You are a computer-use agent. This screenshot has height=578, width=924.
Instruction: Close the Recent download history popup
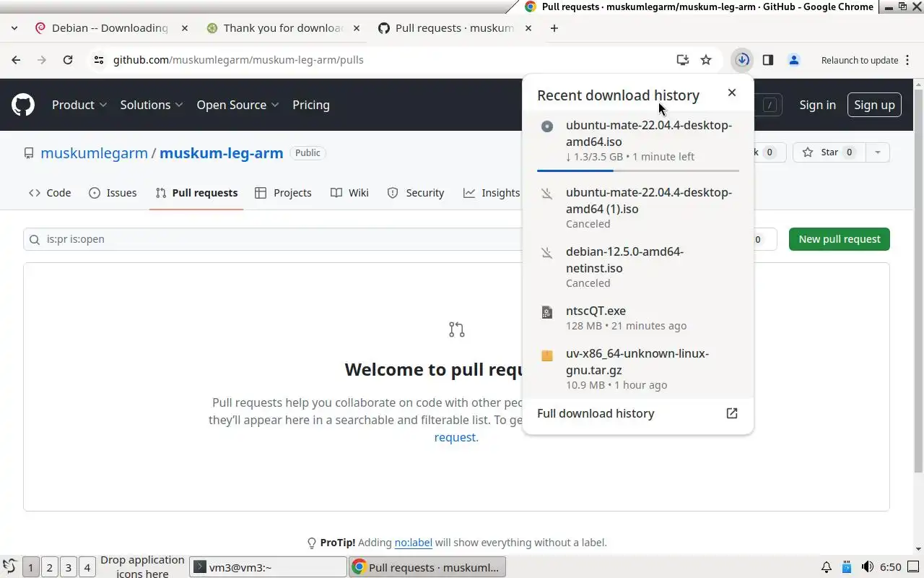point(732,92)
